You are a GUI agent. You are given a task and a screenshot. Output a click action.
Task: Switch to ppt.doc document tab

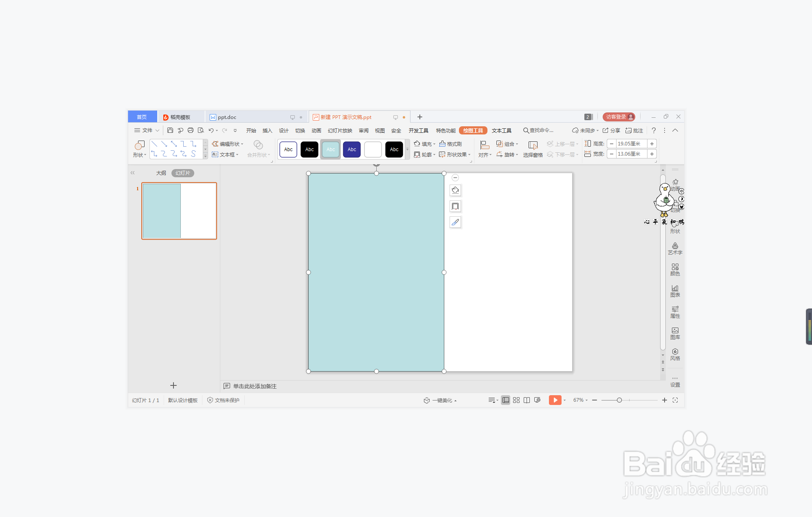click(x=257, y=117)
